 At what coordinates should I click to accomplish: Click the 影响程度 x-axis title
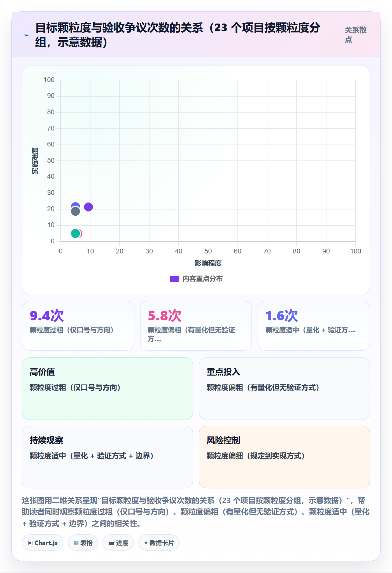click(208, 263)
